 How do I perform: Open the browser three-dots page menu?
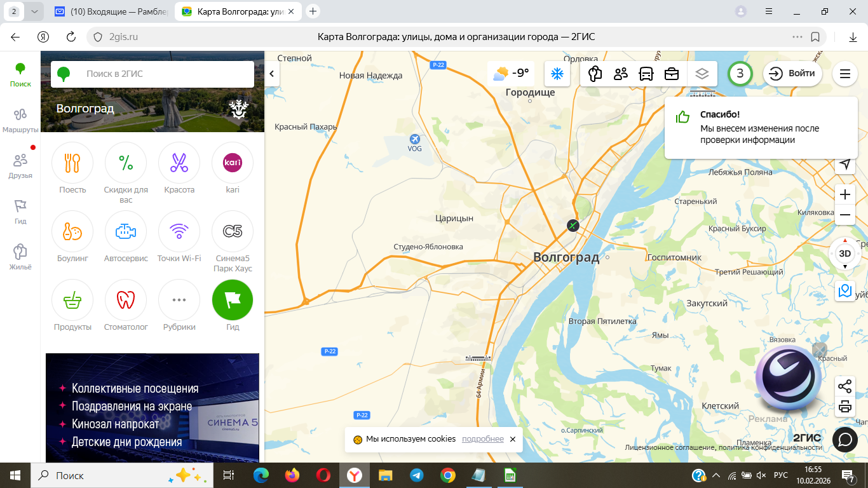click(797, 37)
